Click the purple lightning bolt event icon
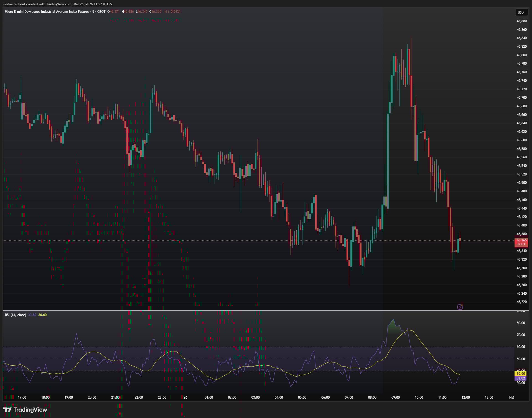Screen dimensions: 532x418 460,307
